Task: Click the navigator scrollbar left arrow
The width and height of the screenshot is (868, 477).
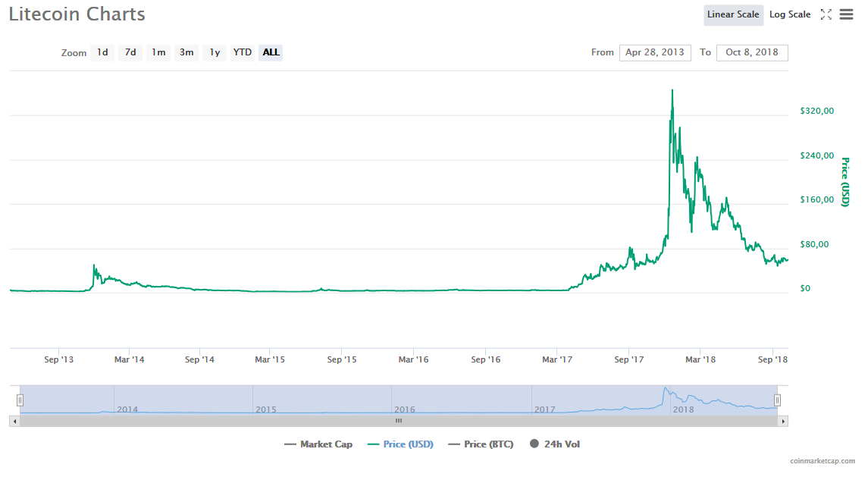Action: click(x=14, y=422)
